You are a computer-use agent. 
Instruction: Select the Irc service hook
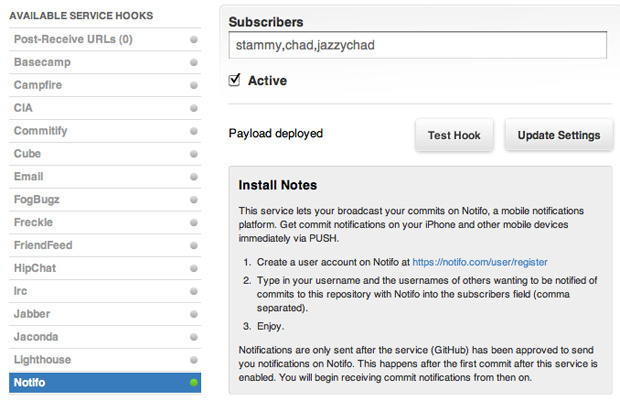(x=105, y=291)
